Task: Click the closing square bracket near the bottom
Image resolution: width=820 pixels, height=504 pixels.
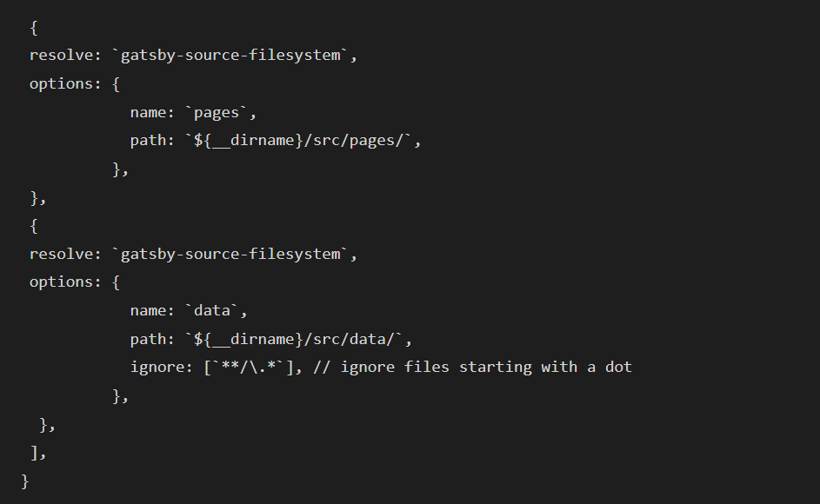Action: 34,453
